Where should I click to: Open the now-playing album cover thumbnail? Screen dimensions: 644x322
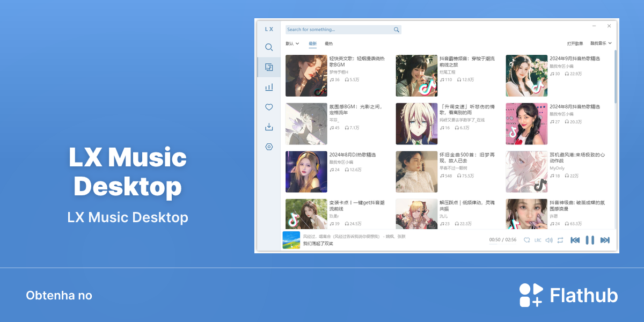pos(291,240)
